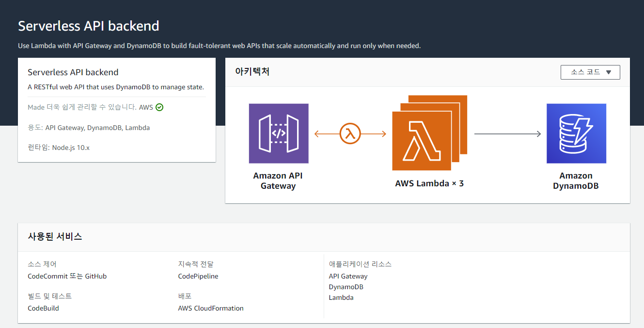This screenshot has width=644, height=328.
Task: Click the 용도: API Gateway, DynamoDB, Lambda line
Action: coord(89,128)
